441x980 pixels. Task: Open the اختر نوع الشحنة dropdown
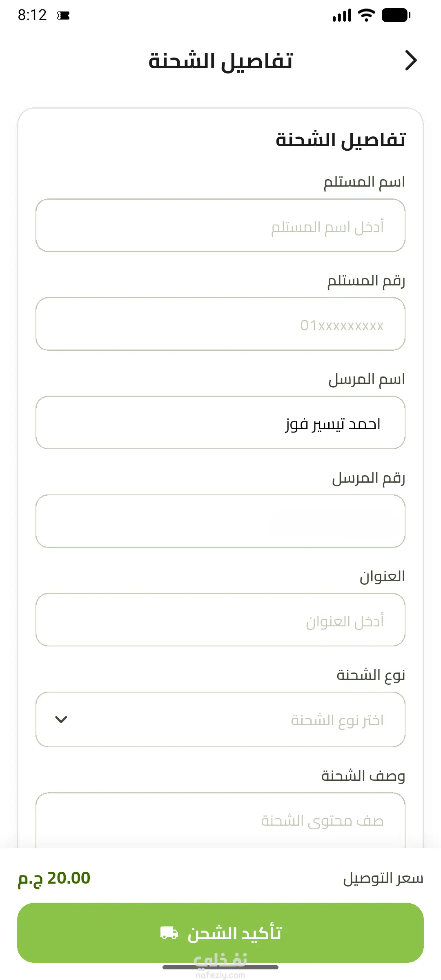click(220, 719)
